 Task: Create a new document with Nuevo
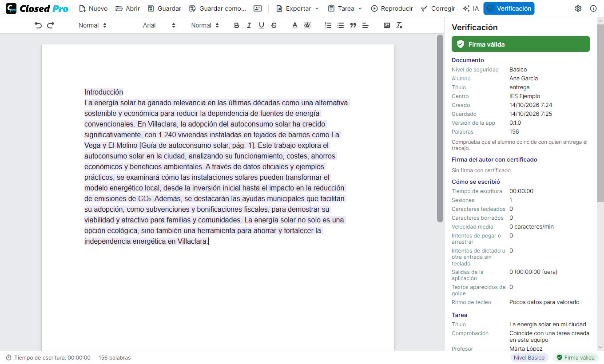(93, 8)
